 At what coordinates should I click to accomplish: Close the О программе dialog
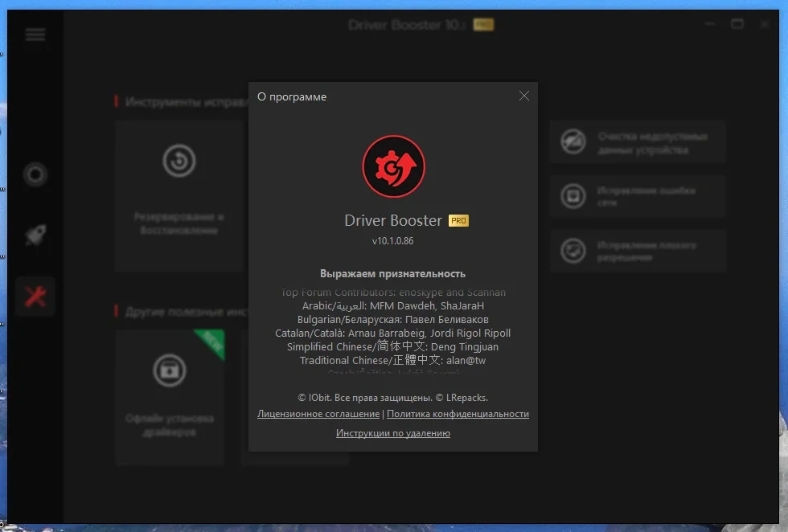523,96
